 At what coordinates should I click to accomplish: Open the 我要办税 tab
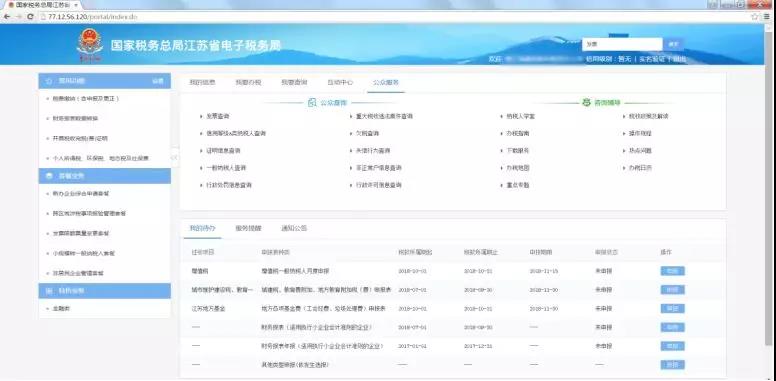click(x=248, y=83)
